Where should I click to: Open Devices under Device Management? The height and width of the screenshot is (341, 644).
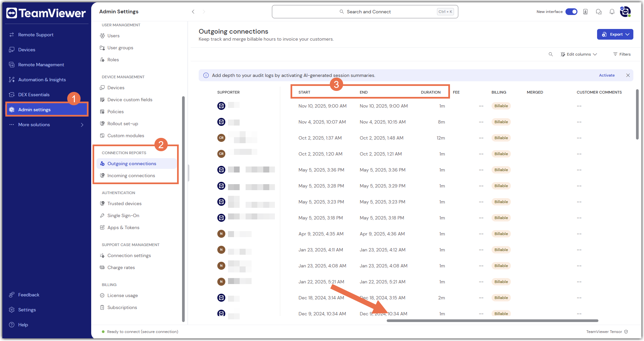click(x=116, y=88)
